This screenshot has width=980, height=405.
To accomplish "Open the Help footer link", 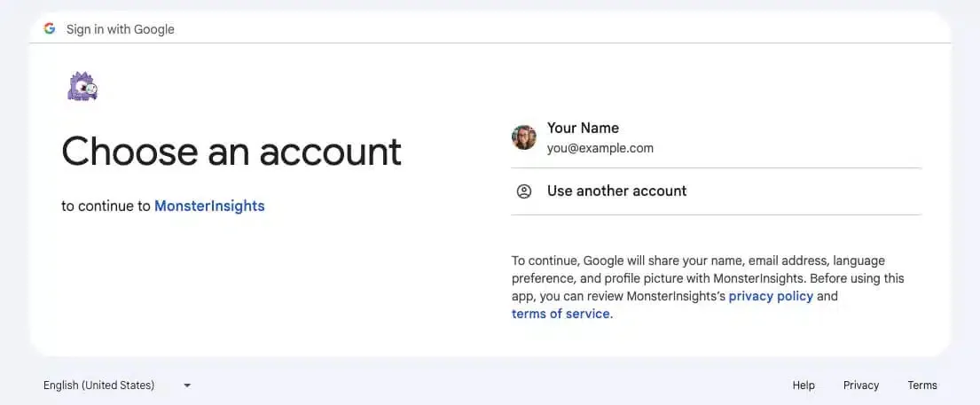I will click(x=804, y=386).
